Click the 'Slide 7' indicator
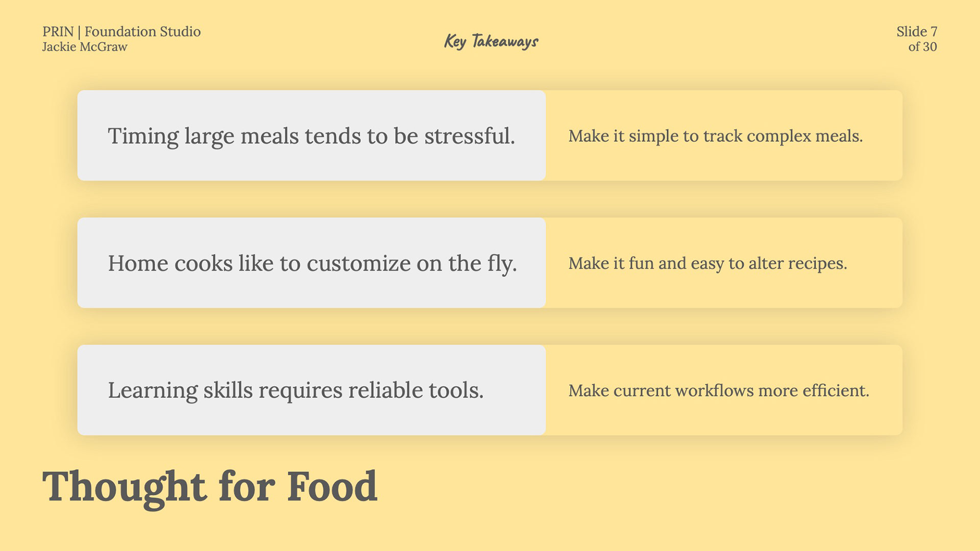The image size is (980, 551). [917, 32]
